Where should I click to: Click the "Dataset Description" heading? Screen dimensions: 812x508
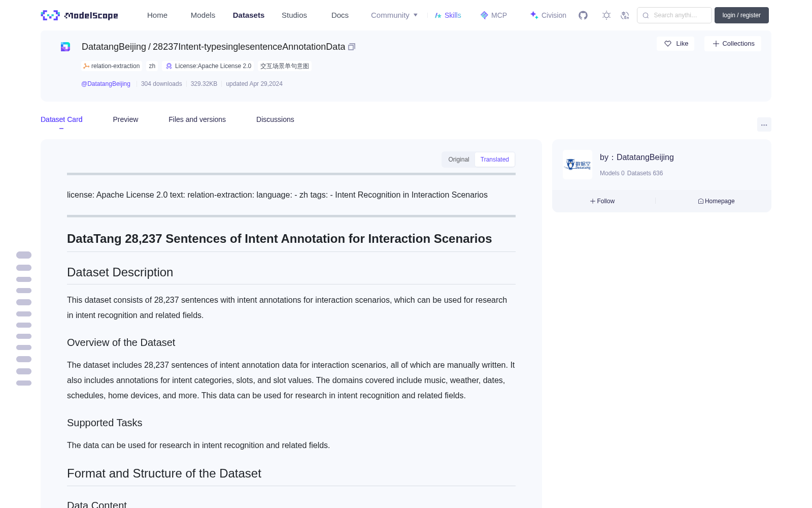point(120,272)
